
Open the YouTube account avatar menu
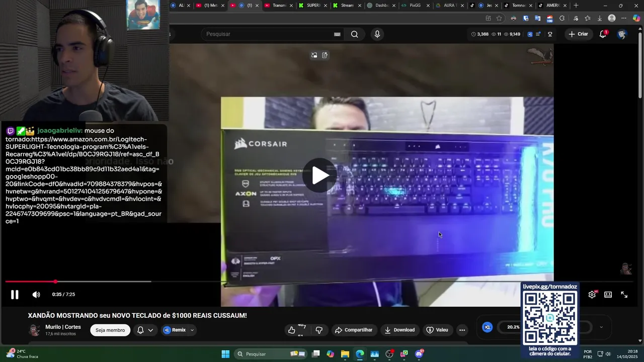tap(622, 34)
